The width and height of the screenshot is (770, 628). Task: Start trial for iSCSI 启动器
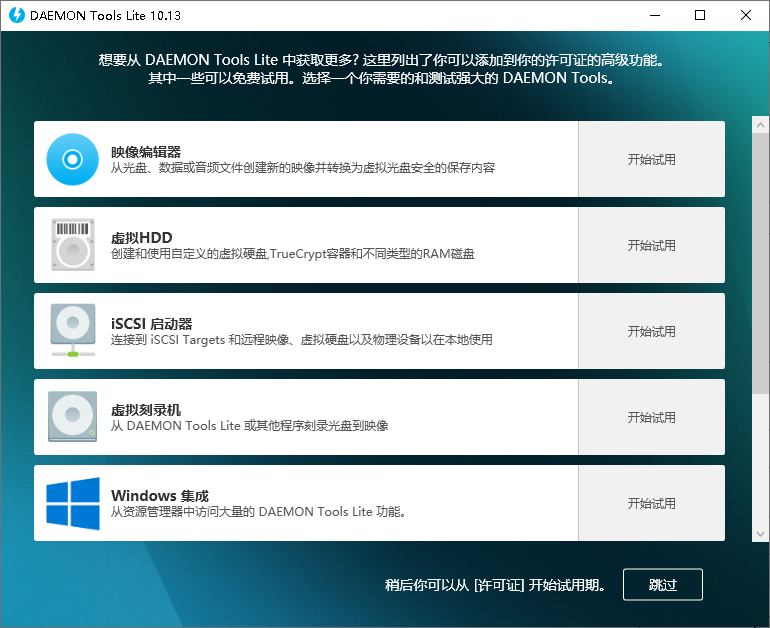652,331
